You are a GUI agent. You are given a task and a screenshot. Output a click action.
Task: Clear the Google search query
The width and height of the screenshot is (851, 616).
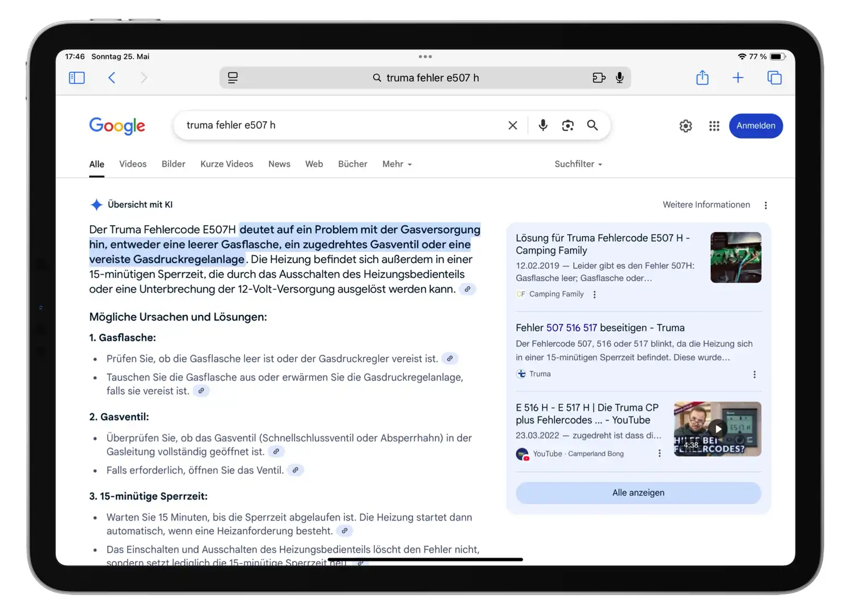coord(512,125)
